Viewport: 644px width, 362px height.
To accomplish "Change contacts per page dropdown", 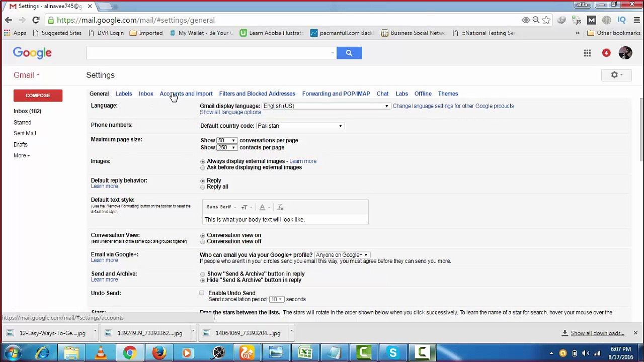I will coord(226,147).
